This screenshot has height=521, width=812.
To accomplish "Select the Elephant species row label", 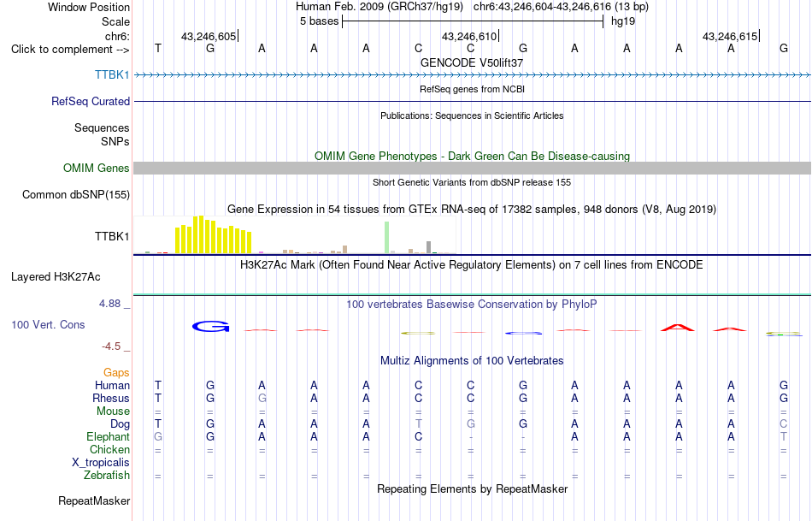I will [x=108, y=436].
